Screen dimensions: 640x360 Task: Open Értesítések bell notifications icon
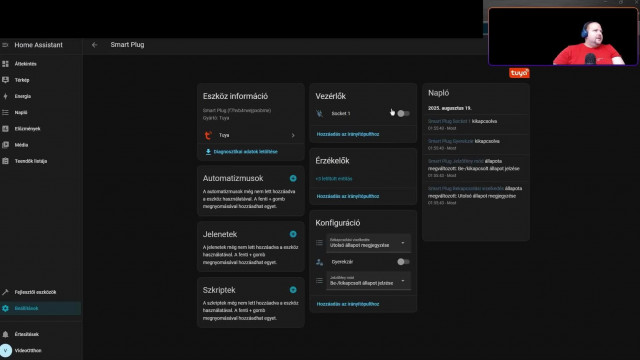[x=5, y=334]
